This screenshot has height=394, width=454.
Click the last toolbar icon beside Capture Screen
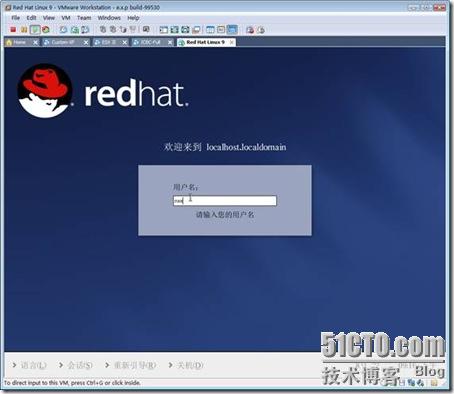click(x=260, y=30)
